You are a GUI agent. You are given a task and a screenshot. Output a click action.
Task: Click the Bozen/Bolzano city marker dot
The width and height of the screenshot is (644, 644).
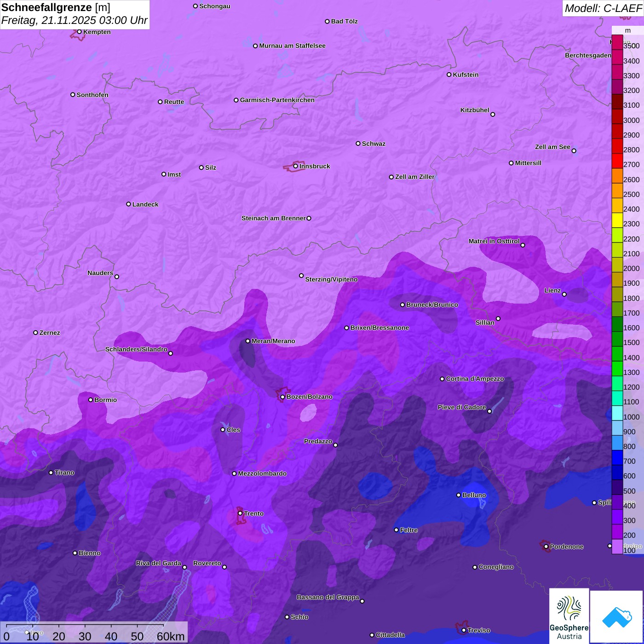[282, 397]
